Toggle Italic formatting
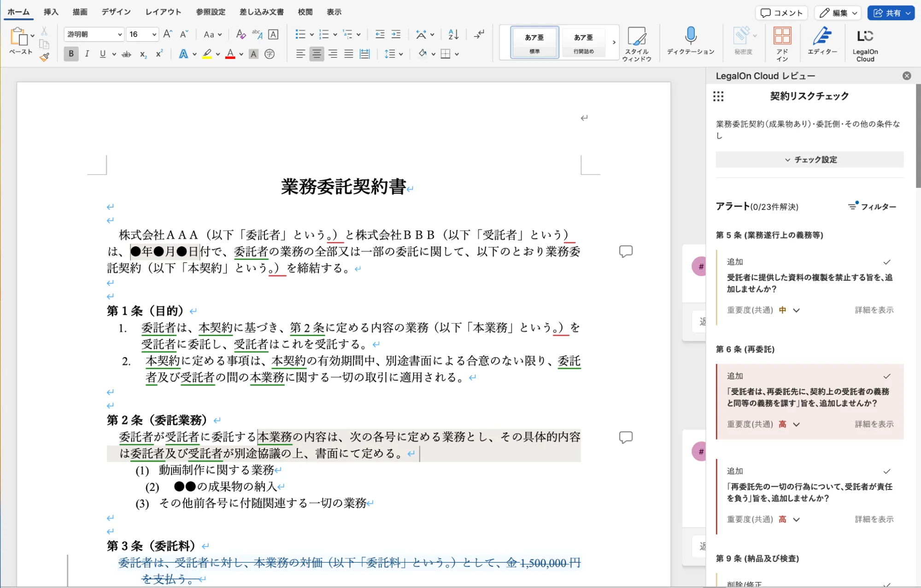 (x=87, y=54)
